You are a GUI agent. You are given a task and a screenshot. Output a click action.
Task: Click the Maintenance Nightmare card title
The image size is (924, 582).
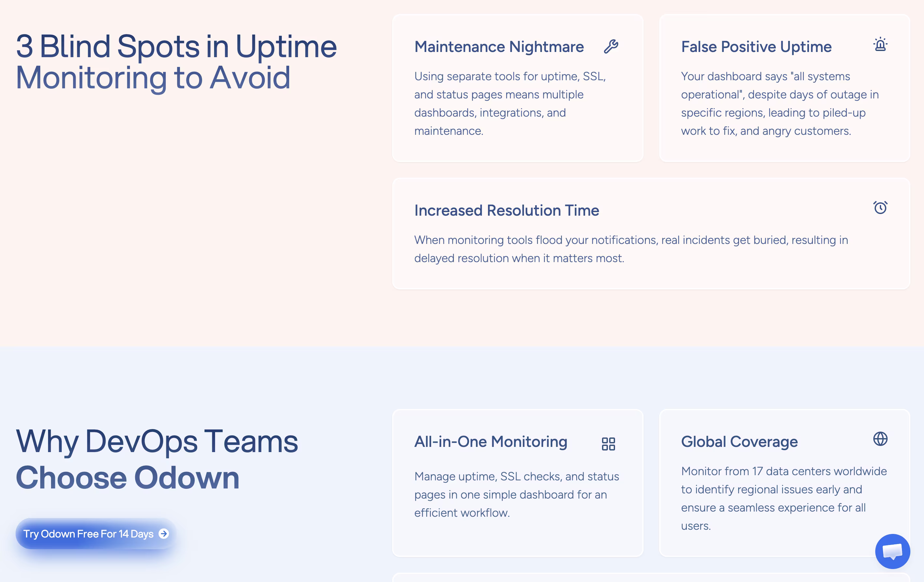[x=499, y=47]
